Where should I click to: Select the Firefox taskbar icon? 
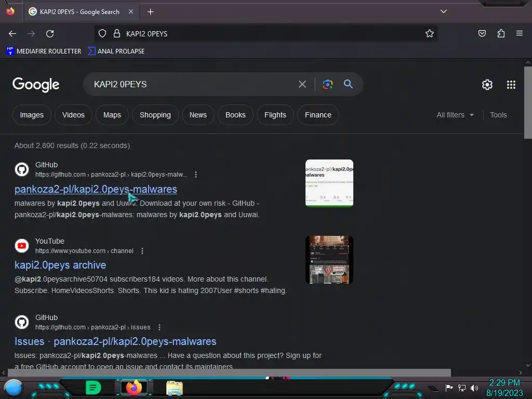[134, 388]
